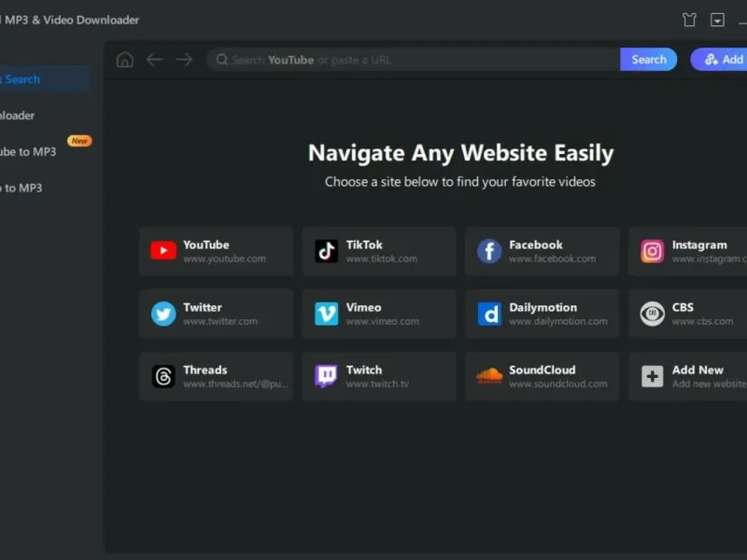Viewport: 747px width, 560px height.
Task: Click the Facebook logo icon
Action: 489,251
